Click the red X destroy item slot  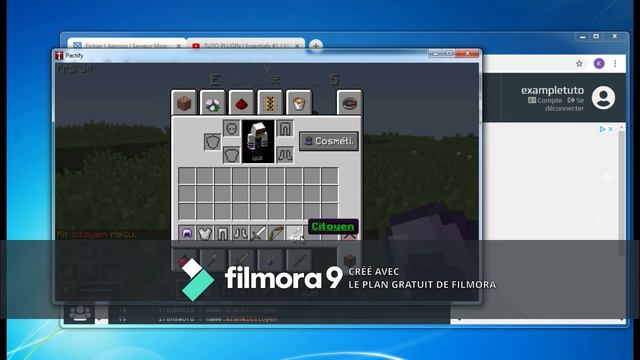click(349, 236)
